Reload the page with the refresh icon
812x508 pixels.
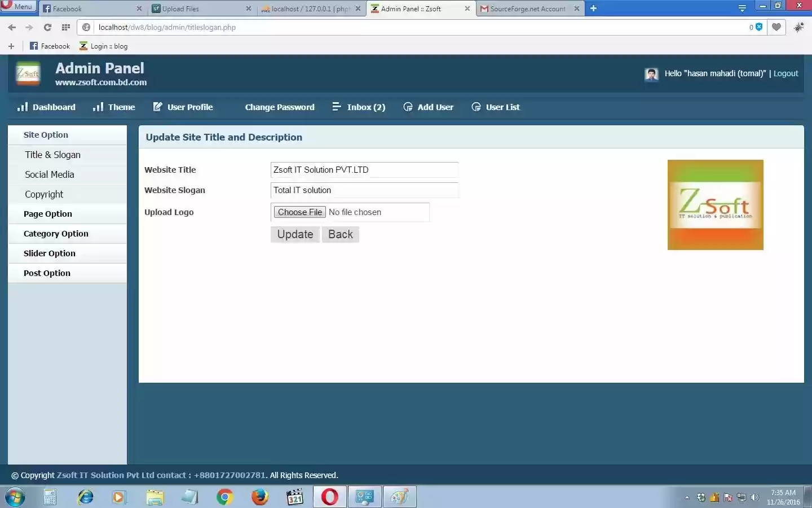[x=47, y=27]
